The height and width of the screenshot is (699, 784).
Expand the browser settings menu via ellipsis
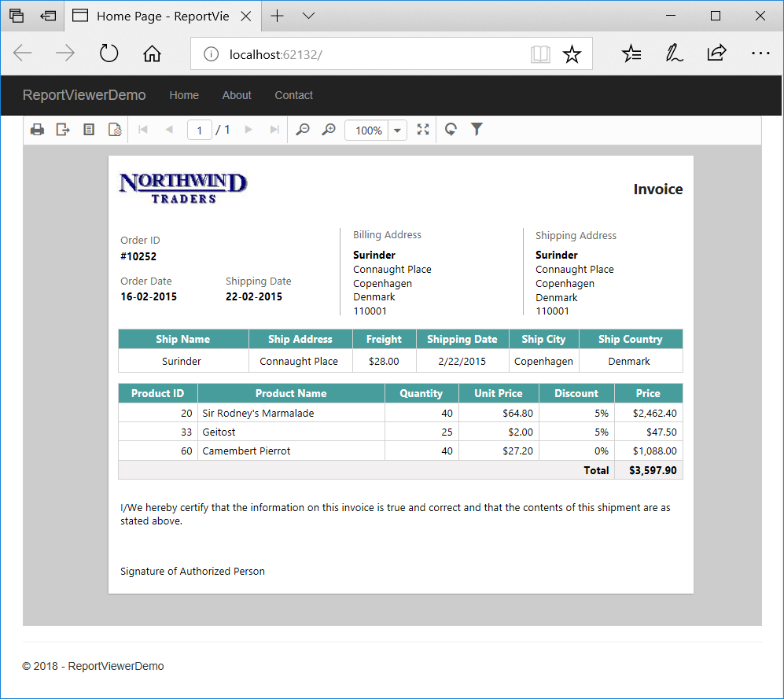[x=760, y=53]
